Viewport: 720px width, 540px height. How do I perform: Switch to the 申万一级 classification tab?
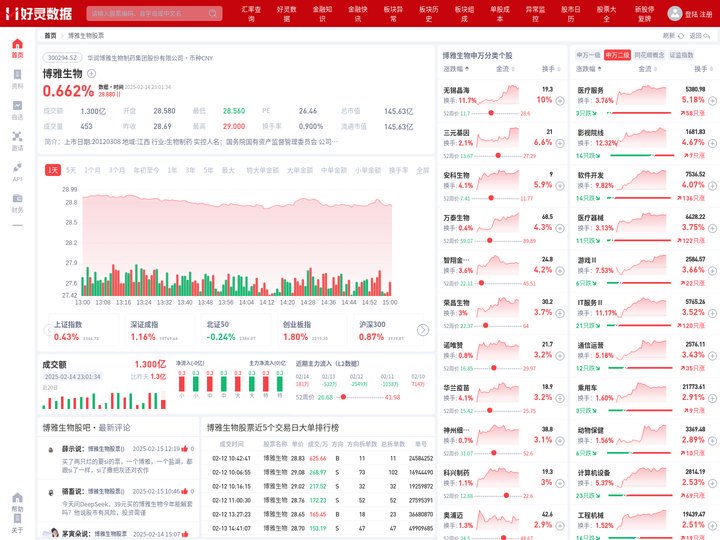[588, 55]
